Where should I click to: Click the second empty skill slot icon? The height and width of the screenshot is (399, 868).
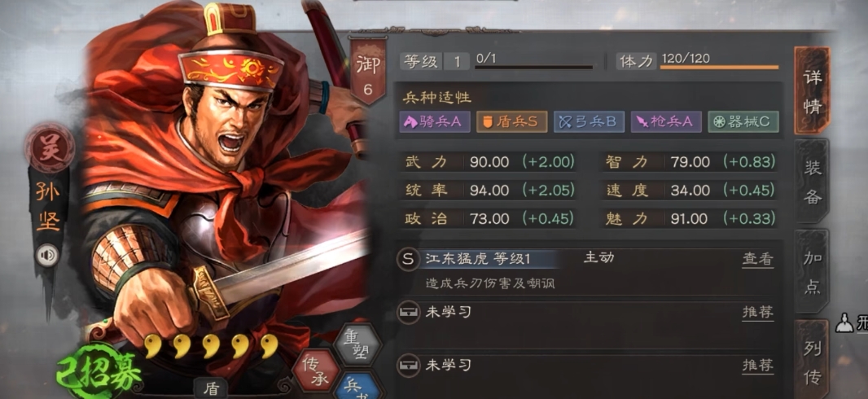pos(408,366)
